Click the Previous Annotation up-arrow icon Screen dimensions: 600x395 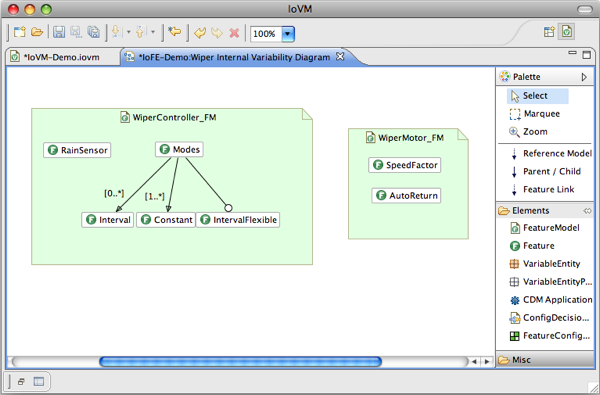pyautogui.click(x=140, y=32)
